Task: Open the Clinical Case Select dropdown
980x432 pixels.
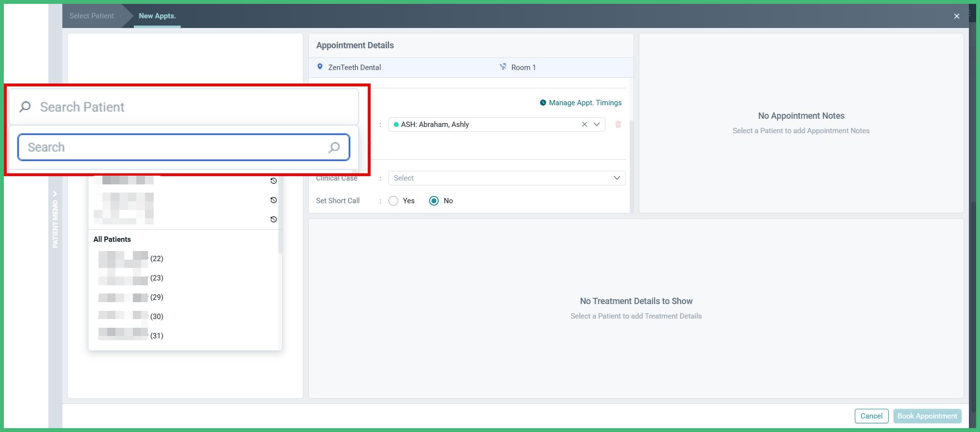Action: pyautogui.click(x=507, y=178)
